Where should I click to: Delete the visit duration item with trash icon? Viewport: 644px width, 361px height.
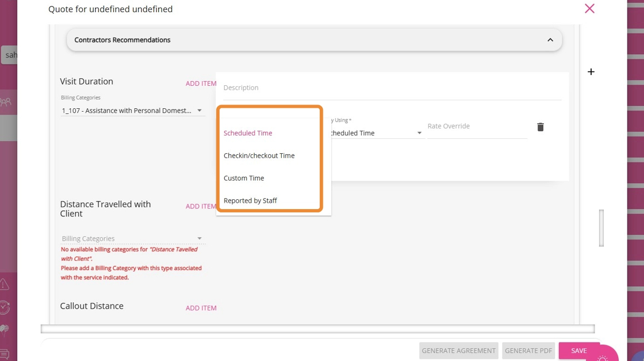coord(540,127)
